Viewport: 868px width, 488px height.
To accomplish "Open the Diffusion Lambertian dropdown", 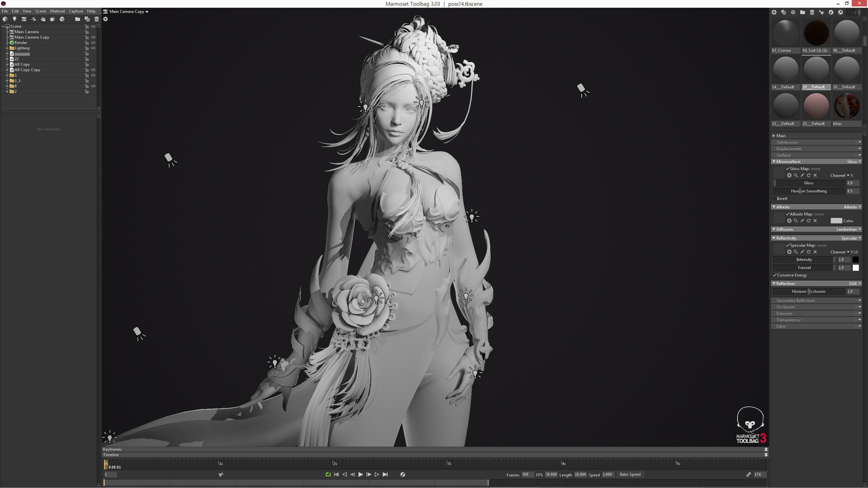I will (x=849, y=230).
